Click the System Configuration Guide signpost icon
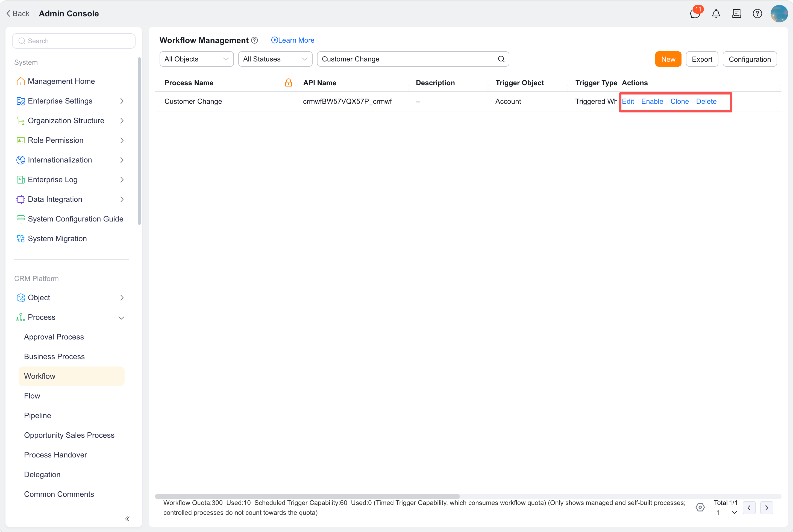The height and width of the screenshot is (532, 793). 21,219
